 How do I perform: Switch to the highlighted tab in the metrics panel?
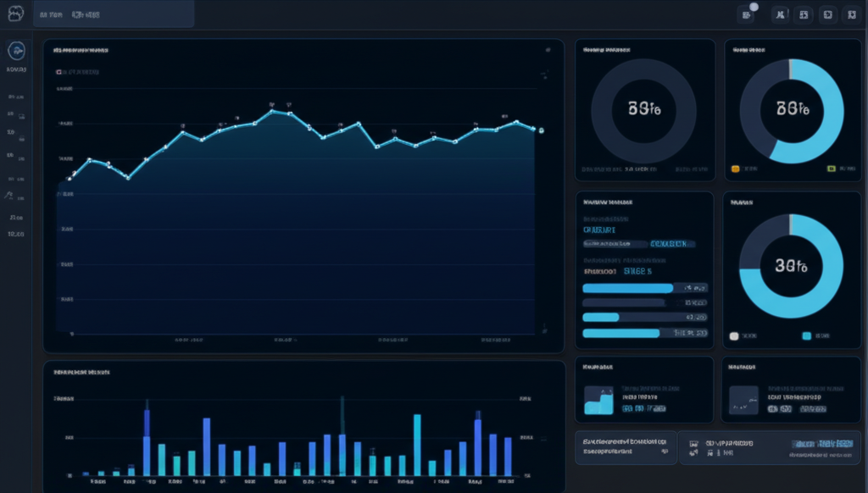tap(671, 244)
